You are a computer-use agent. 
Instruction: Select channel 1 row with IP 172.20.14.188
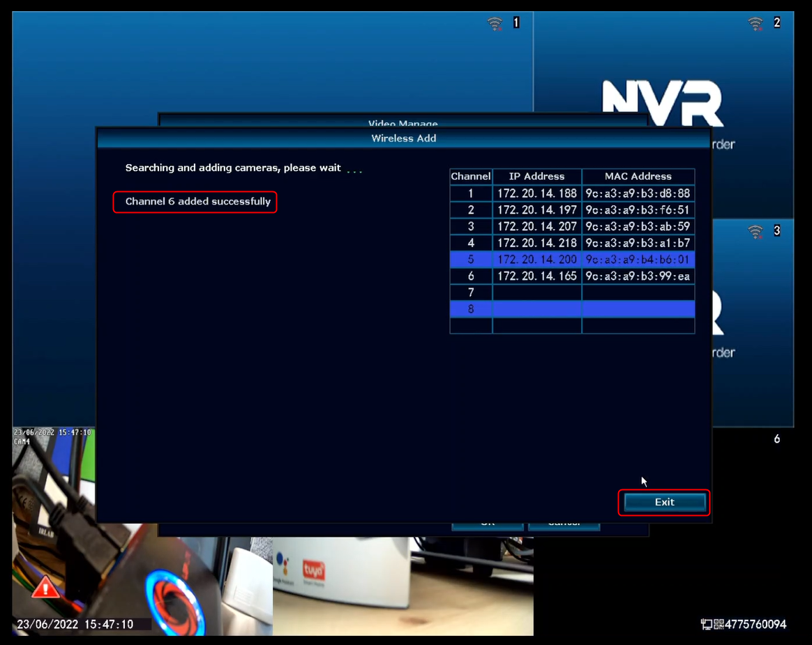click(572, 193)
